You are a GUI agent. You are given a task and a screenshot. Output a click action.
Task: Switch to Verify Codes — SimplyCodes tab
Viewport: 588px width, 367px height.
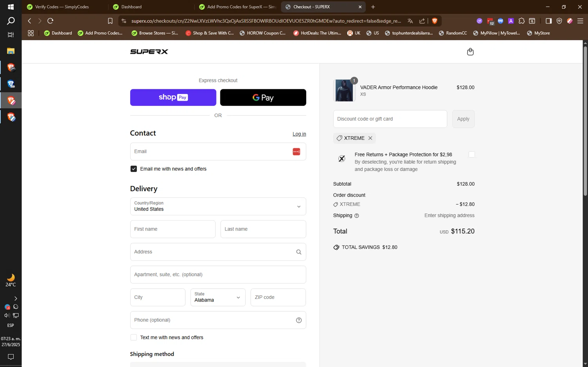(62, 7)
